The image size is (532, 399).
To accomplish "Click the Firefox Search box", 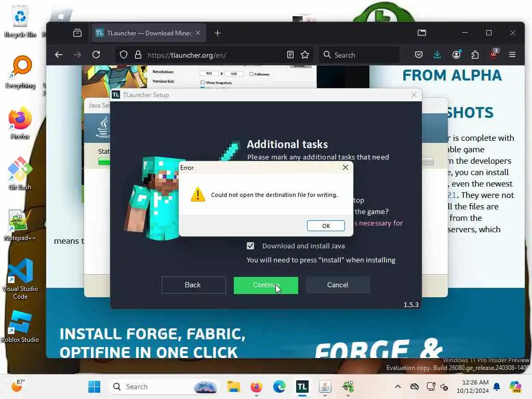I will 359,55.
